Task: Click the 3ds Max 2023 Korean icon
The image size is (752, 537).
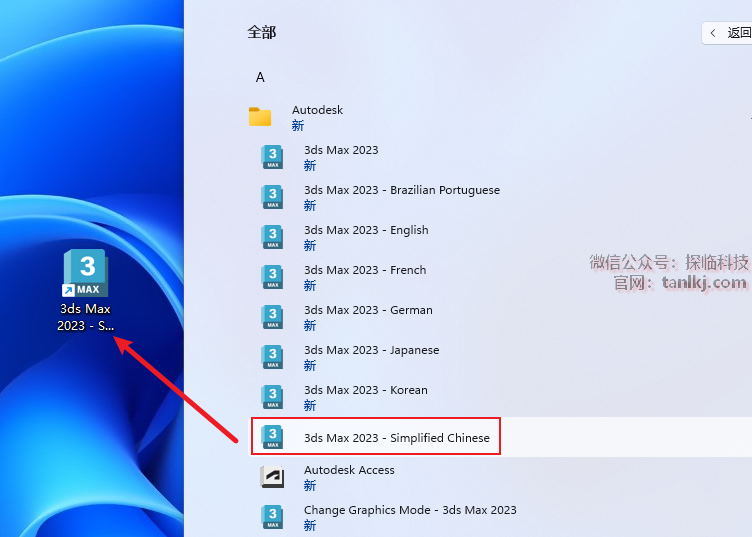Action: click(272, 397)
